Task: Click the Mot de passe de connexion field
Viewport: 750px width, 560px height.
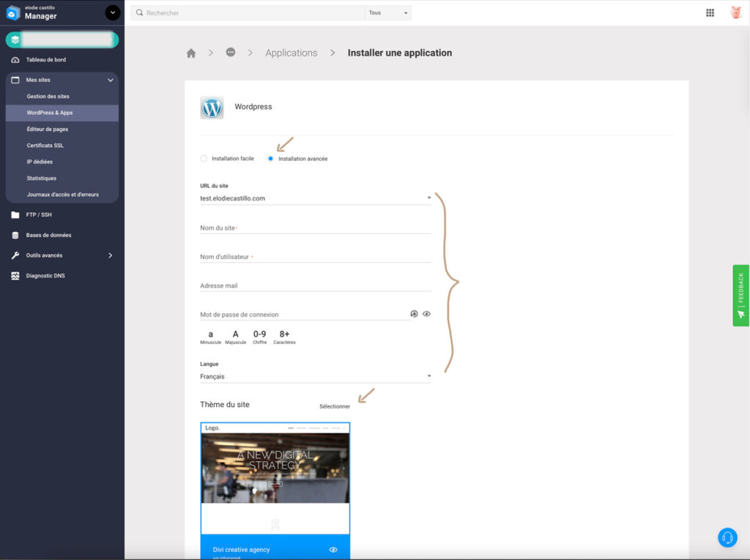Action: (304, 314)
